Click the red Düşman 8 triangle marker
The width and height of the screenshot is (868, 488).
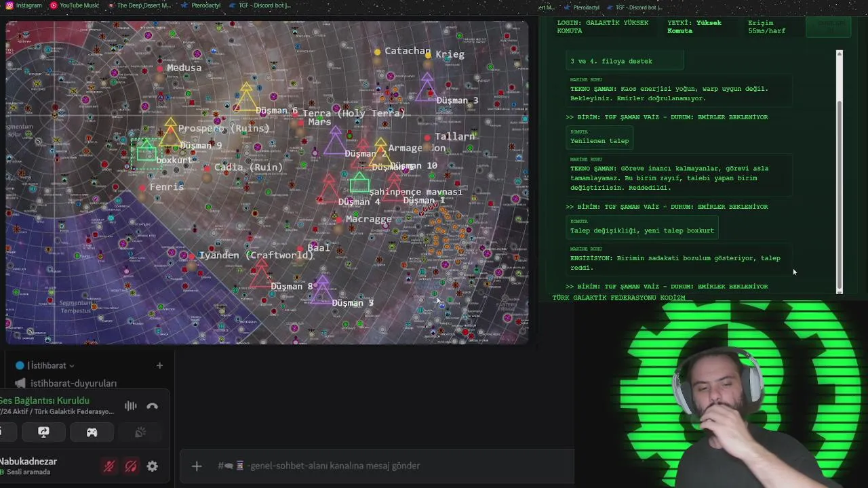(x=260, y=273)
